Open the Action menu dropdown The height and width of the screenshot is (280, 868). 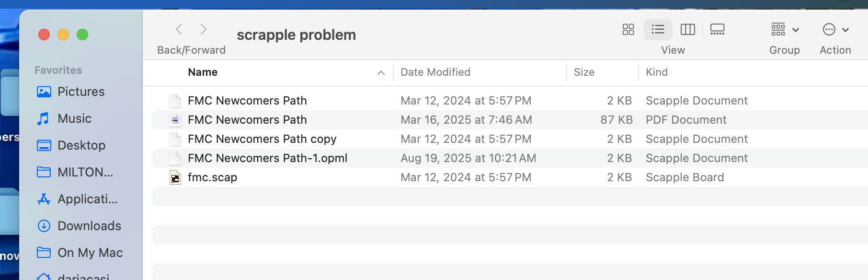tap(835, 30)
